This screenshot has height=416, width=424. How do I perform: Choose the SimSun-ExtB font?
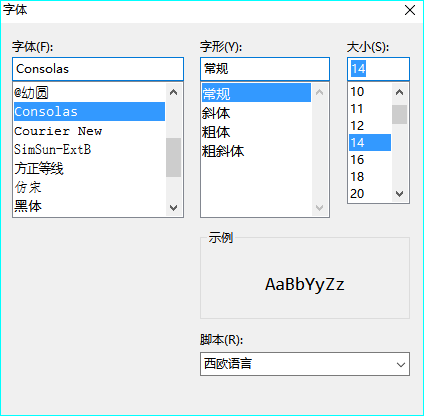tap(89, 149)
